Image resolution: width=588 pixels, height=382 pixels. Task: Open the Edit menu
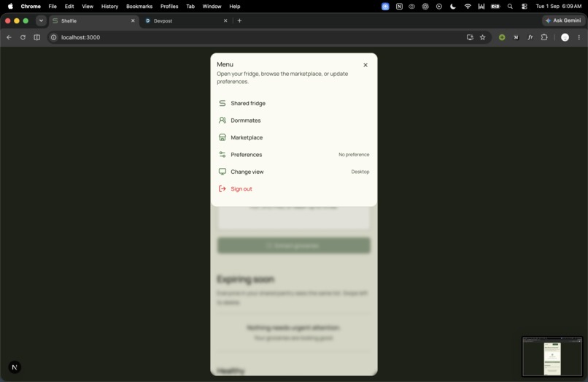[x=69, y=6]
